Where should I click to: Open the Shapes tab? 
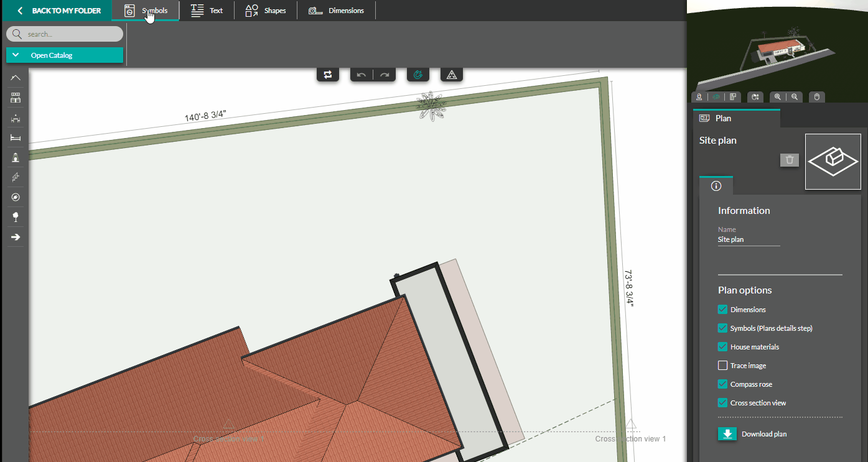266,10
